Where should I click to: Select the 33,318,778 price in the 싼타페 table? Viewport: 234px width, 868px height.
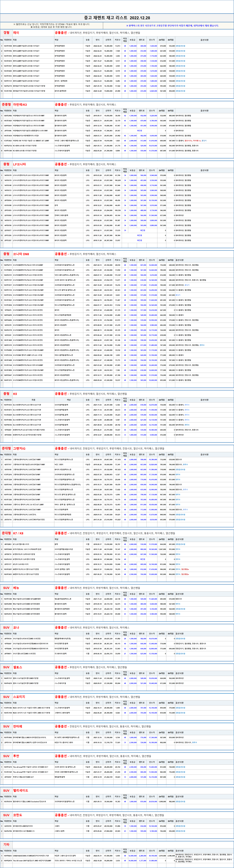(108, 742)
